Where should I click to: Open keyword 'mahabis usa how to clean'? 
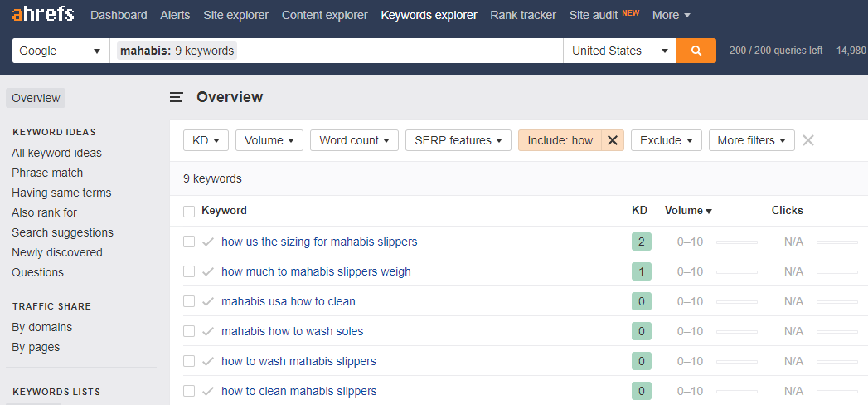pos(289,301)
